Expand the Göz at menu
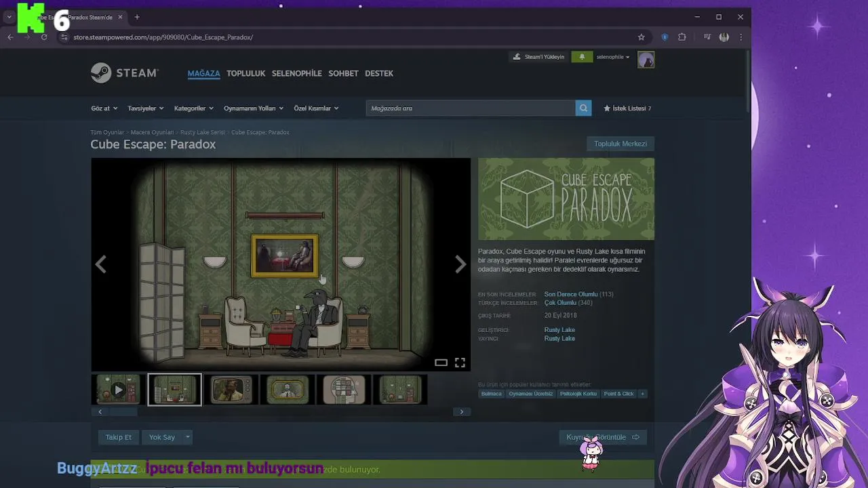Viewport: 868px width, 488px height. (x=104, y=108)
